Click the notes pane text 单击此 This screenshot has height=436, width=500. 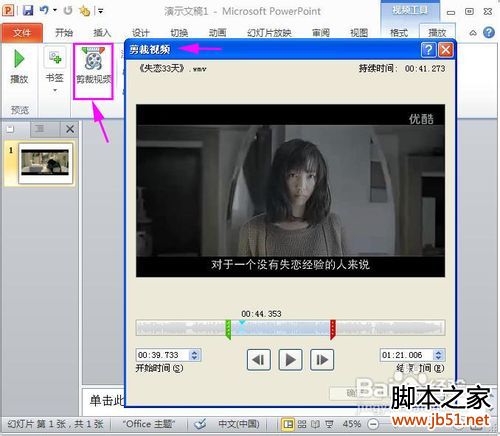tap(106, 400)
